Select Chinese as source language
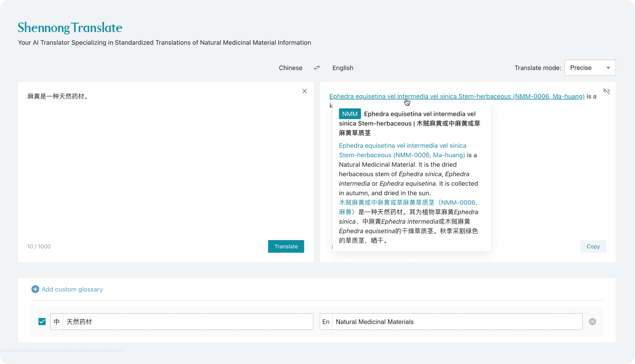This screenshot has height=364, width=635. [x=290, y=68]
